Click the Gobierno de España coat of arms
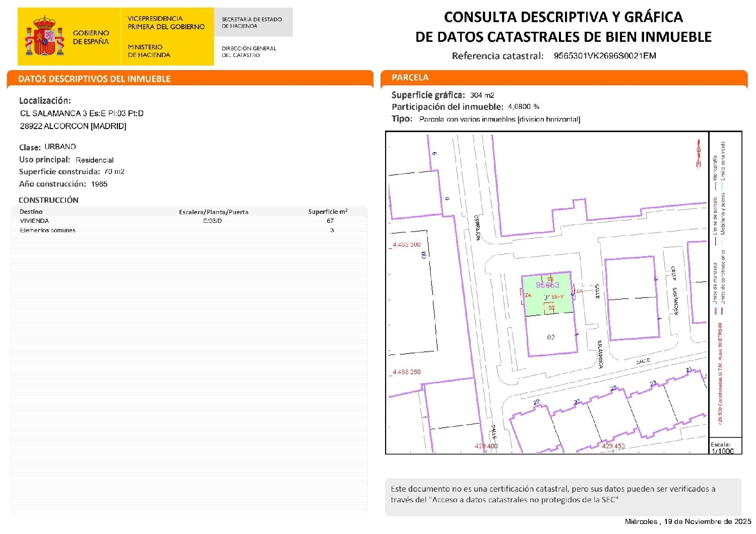The image size is (756, 534). [44, 34]
